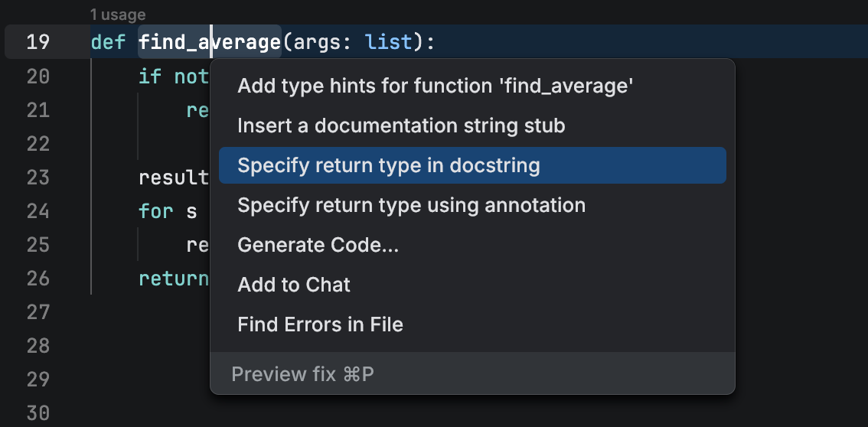Click line number 23 in gutter
This screenshot has width=868, height=427.
point(38,178)
